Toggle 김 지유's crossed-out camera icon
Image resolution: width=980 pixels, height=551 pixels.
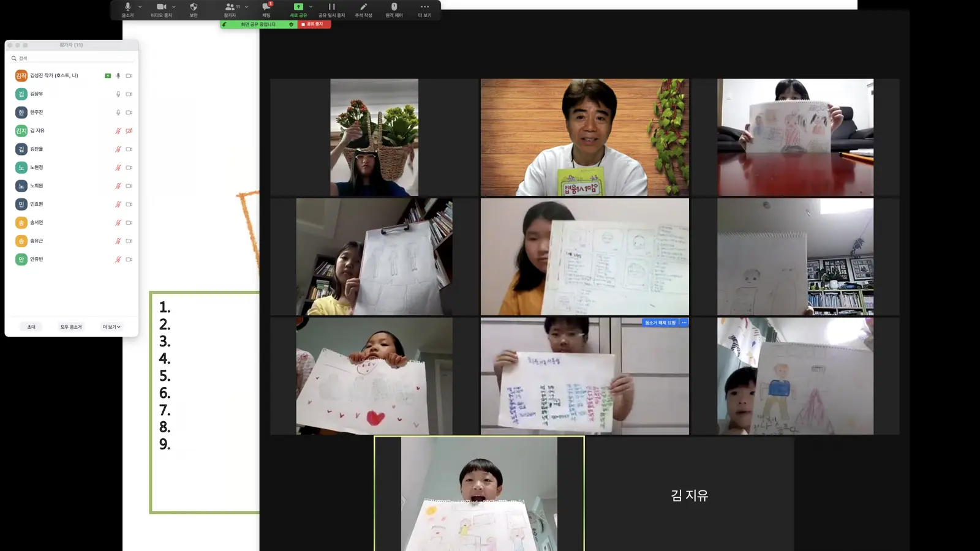click(129, 131)
